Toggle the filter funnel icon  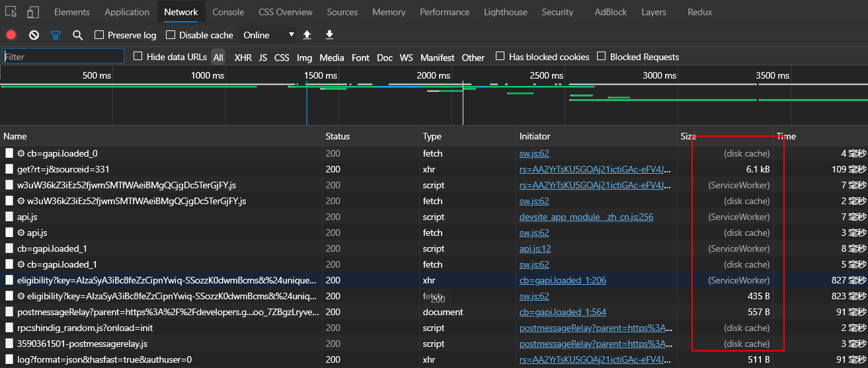coord(56,35)
